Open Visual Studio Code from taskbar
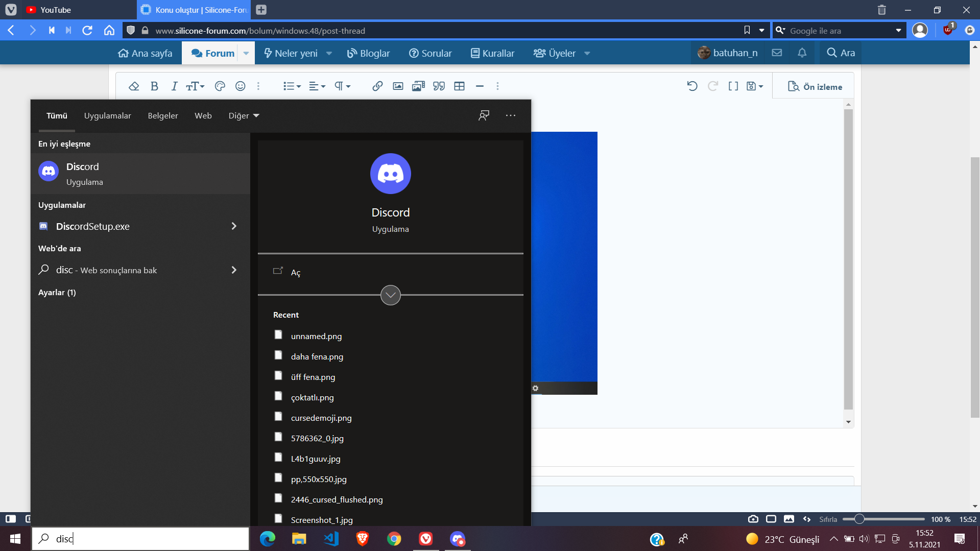 [331, 539]
